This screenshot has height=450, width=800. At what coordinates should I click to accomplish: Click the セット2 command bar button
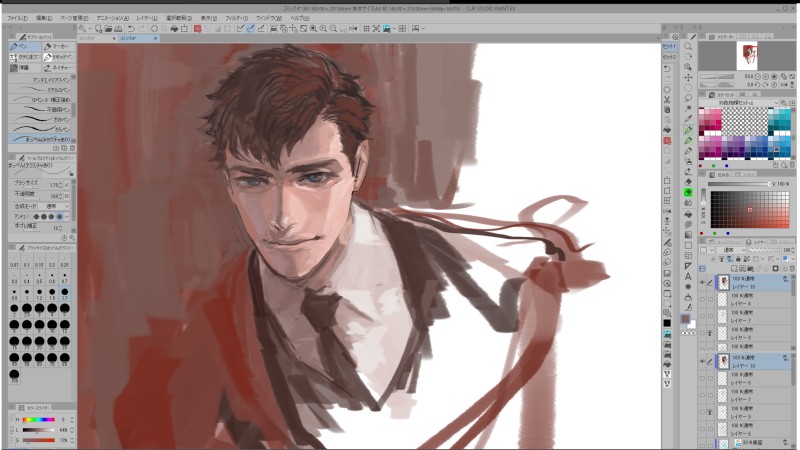[669, 57]
